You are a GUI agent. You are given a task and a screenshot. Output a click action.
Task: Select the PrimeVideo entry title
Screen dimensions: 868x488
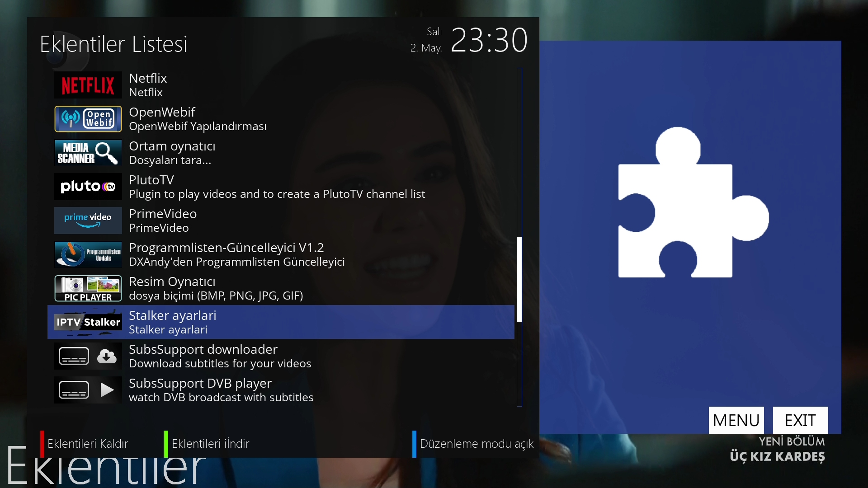click(163, 214)
